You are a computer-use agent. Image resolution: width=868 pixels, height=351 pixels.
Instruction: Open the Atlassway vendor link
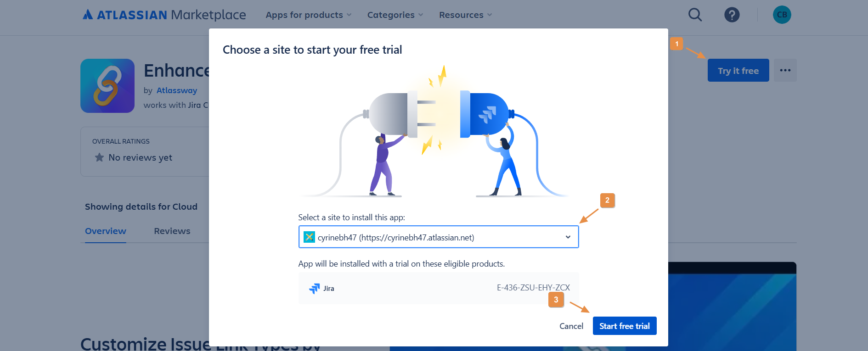click(177, 90)
